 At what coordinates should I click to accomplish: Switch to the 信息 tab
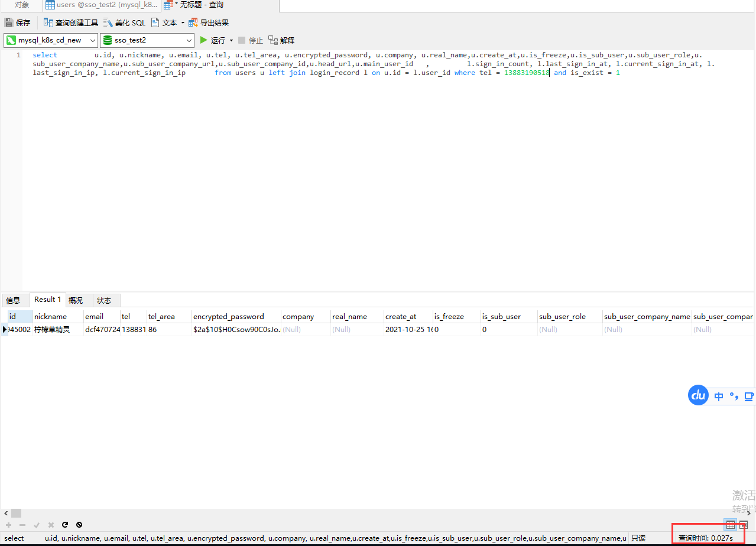(x=13, y=300)
